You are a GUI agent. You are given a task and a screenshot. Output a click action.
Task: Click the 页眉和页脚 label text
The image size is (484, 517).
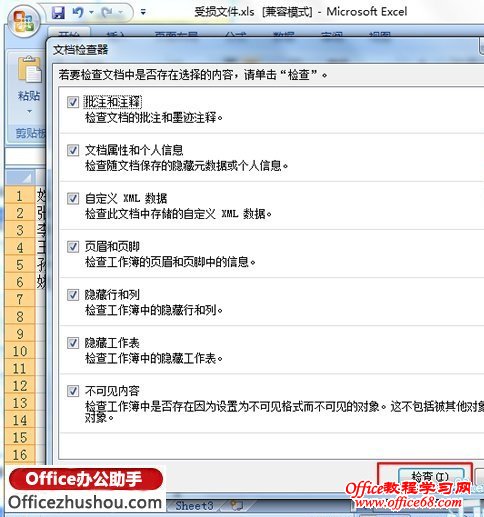pos(112,247)
